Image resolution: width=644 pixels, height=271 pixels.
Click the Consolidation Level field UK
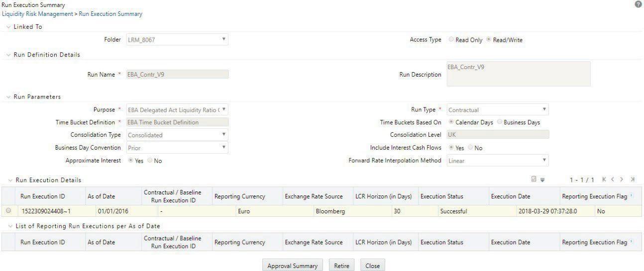[x=497, y=135]
